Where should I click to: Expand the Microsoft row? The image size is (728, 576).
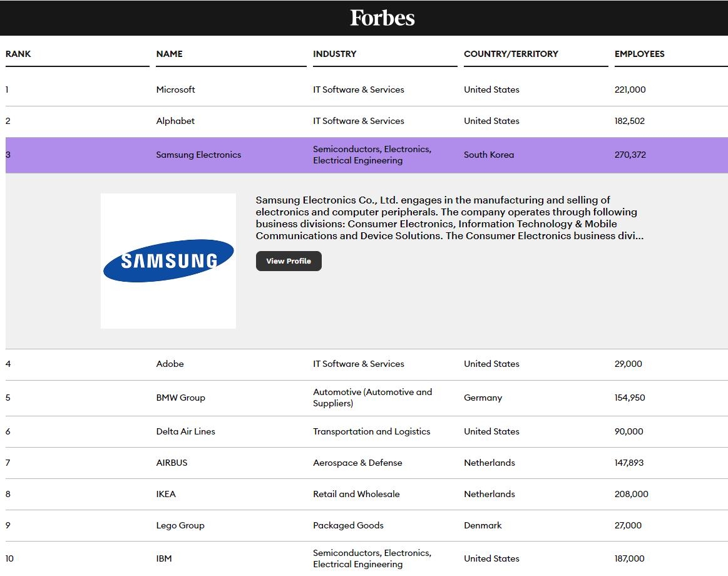coord(366,90)
